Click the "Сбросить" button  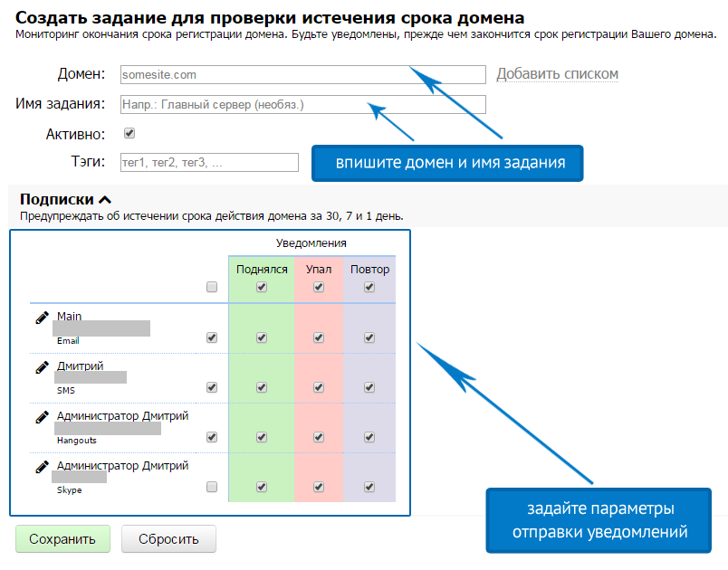click(x=169, y=538)
